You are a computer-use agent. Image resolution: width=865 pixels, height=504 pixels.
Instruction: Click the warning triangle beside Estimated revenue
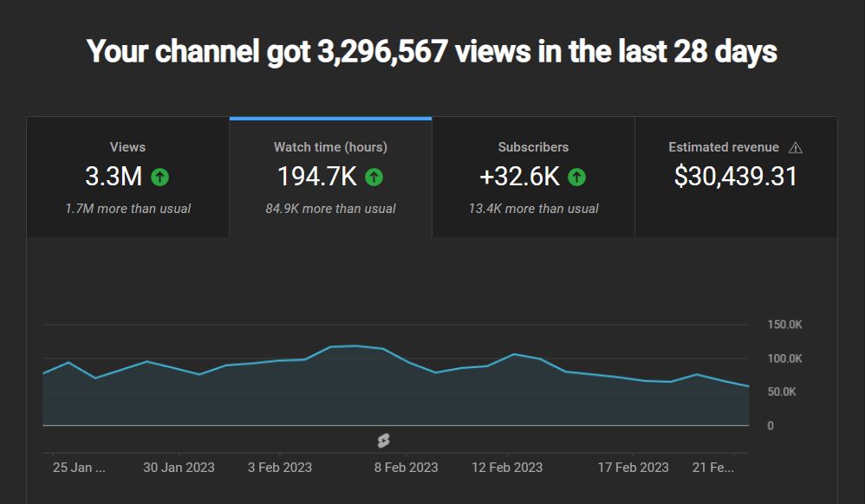(796, 148)
